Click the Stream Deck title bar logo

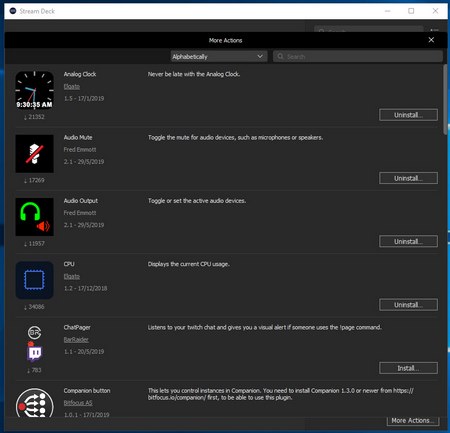[x=13, y=11]
